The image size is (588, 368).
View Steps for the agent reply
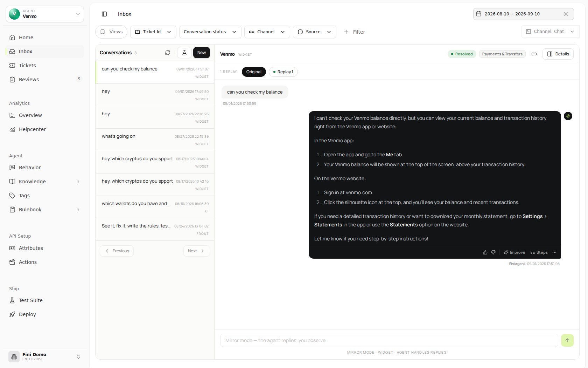point(539,252)
